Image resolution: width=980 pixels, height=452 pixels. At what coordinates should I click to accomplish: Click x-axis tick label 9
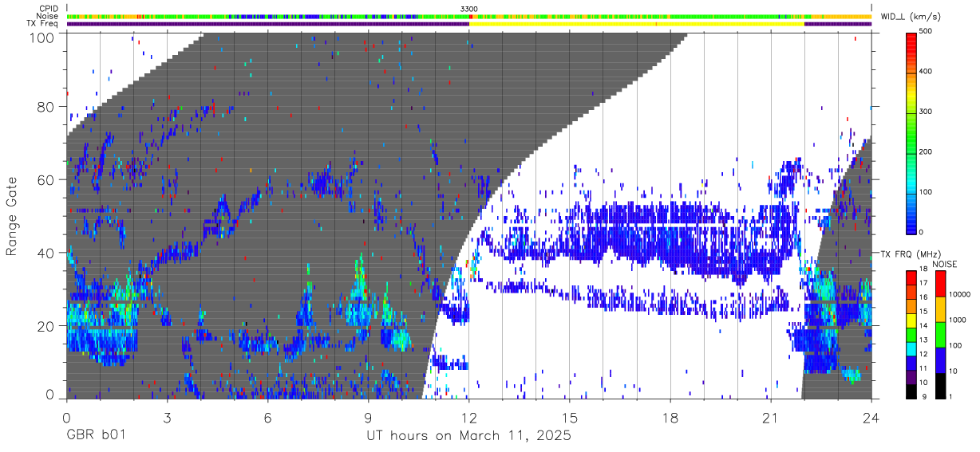click(368, 417)
